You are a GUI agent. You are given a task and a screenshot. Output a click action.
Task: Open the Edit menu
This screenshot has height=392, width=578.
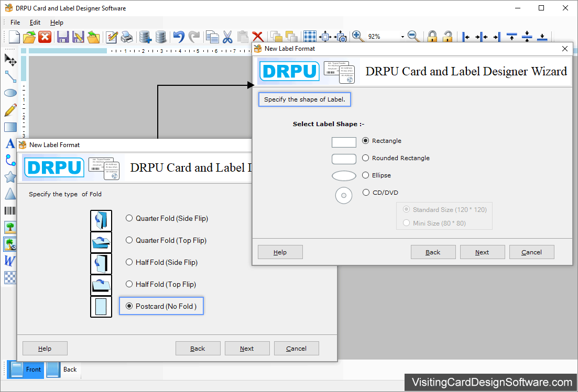[35, 23]
